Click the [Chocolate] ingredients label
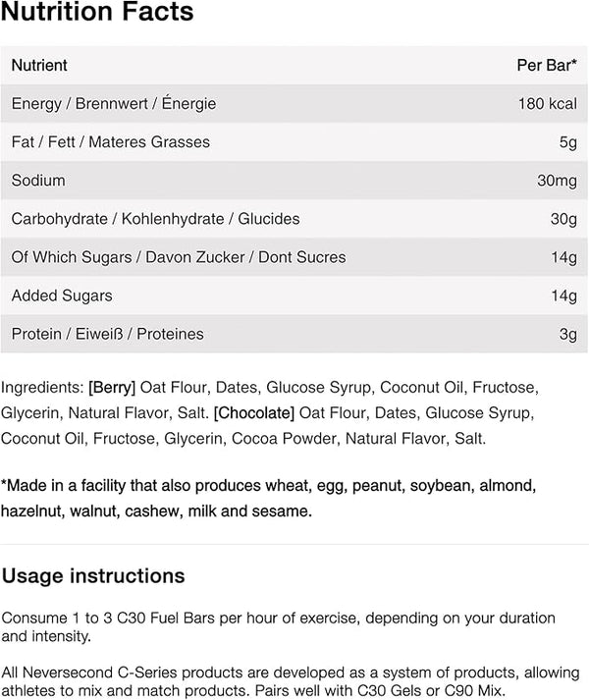Screen dimensions: 589x700 point(254,412)
